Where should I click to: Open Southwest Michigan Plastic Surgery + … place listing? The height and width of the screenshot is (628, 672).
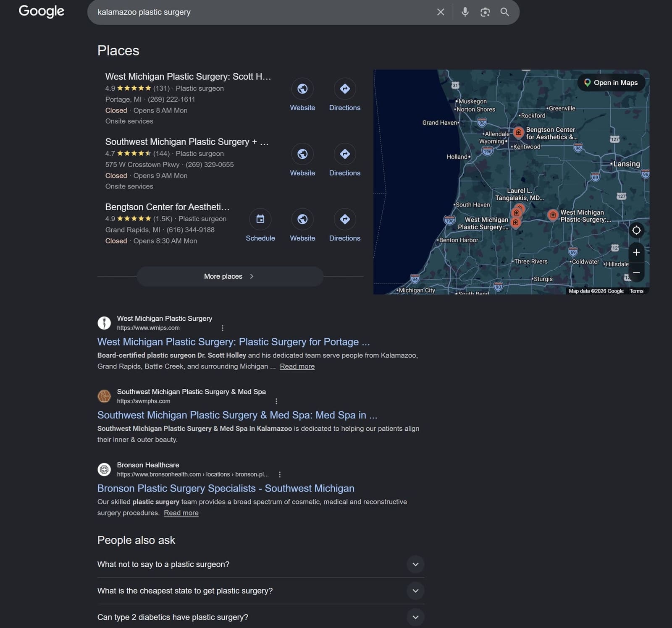187,142
